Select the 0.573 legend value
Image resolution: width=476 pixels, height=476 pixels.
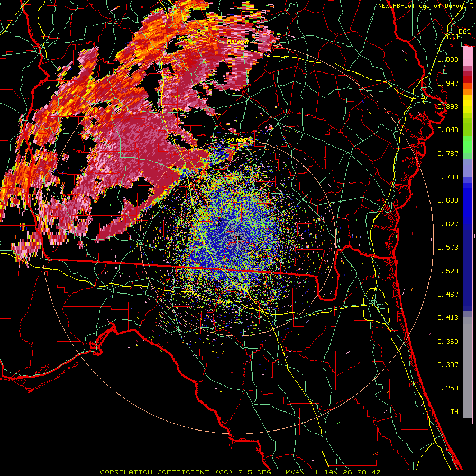(x=448, y=248)
